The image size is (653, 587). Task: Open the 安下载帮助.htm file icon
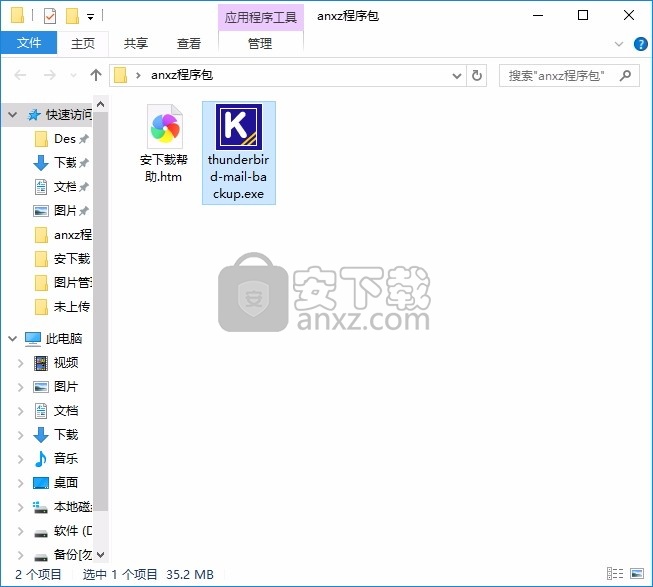[165, 126]
